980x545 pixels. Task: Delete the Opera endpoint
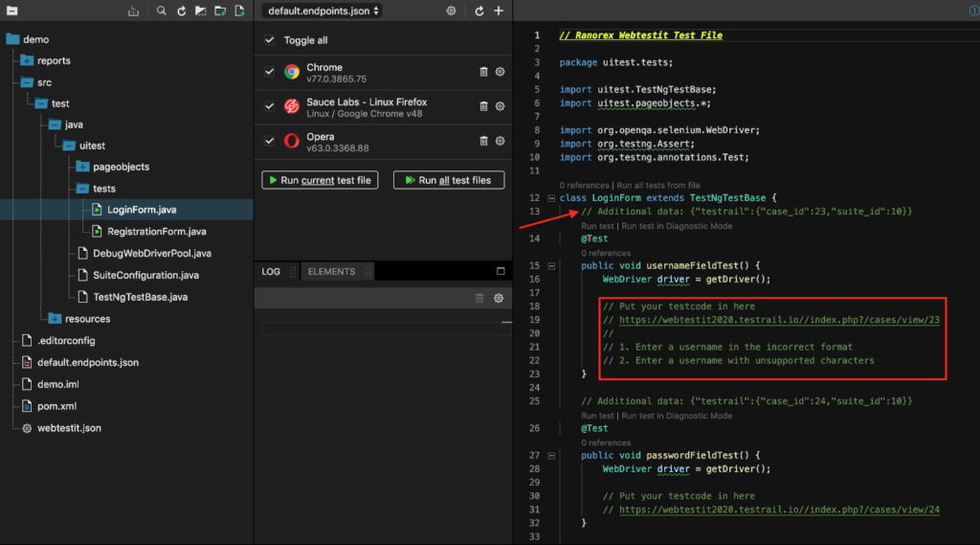pos(483,141)
